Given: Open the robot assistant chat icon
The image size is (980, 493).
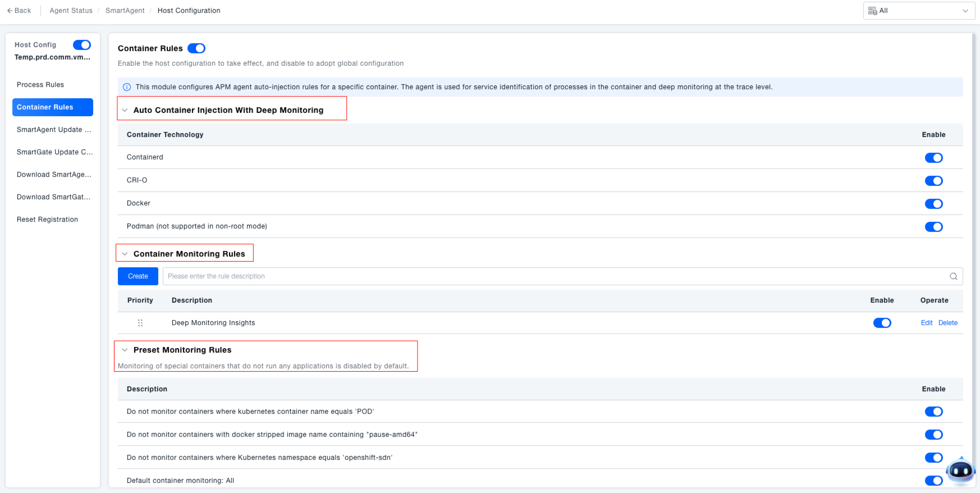Looking at the screenshot, I should [x=960, y=471].
